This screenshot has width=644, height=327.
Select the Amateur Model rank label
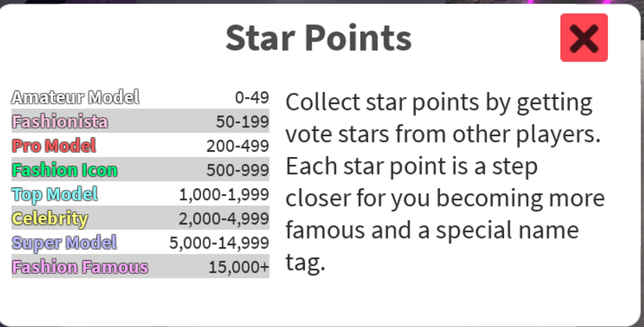75,97
